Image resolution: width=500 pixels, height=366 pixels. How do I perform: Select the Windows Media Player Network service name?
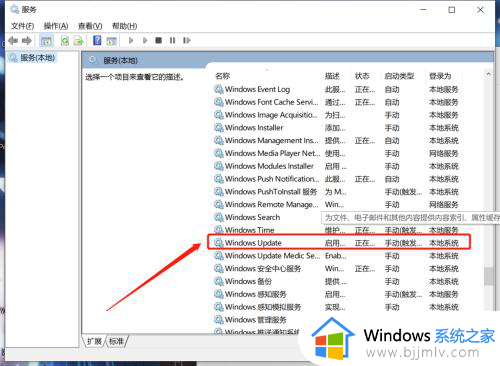(272, 153)
